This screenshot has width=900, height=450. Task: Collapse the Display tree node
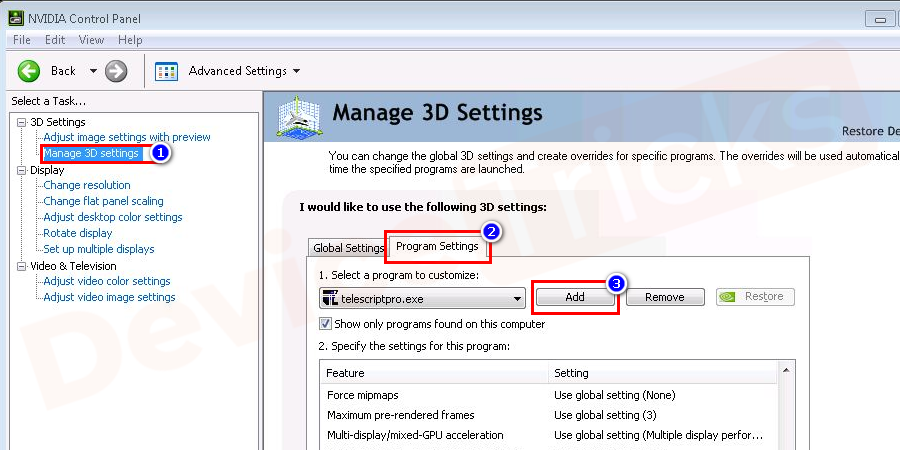(22, 170)
